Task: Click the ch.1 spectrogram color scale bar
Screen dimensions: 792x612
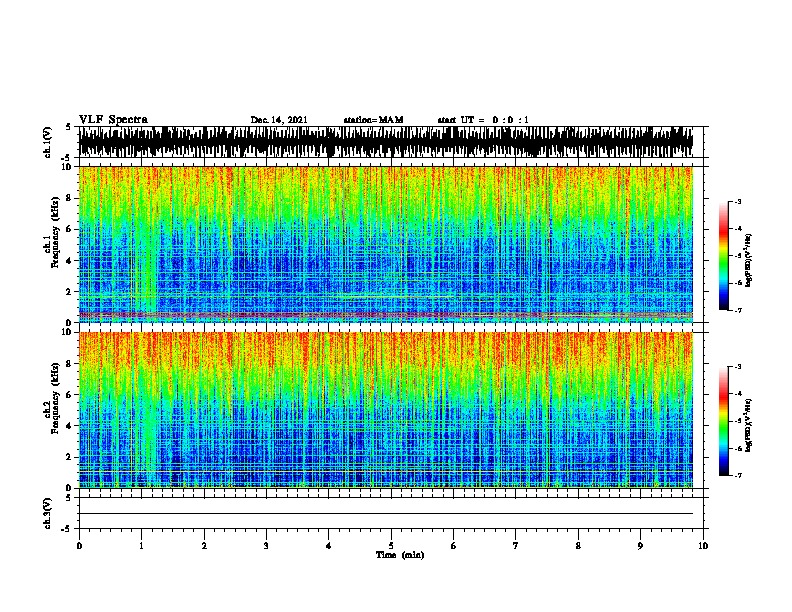Action: point(724,256)
